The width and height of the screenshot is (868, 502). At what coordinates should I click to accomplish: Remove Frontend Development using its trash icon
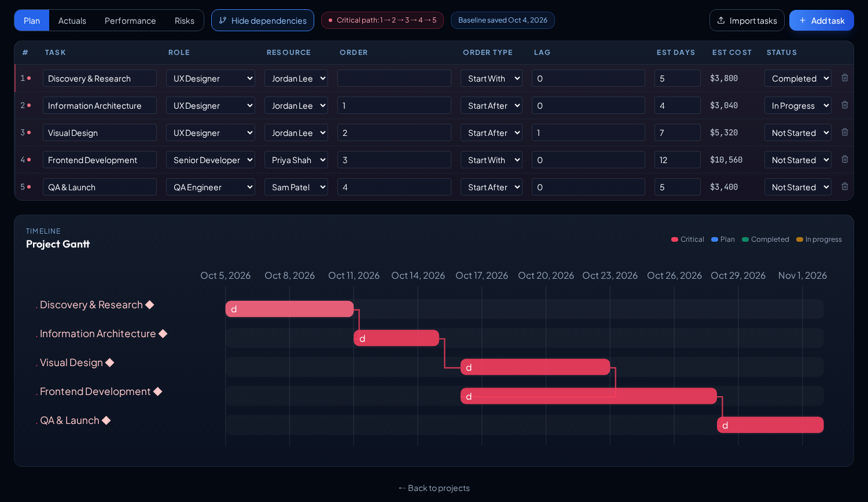845,159
